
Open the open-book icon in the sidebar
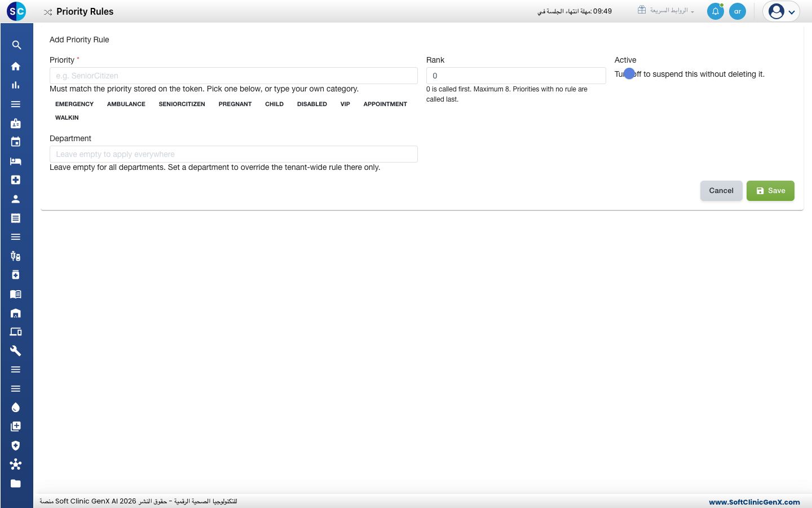pyautogui.click(x=16, y=294)
